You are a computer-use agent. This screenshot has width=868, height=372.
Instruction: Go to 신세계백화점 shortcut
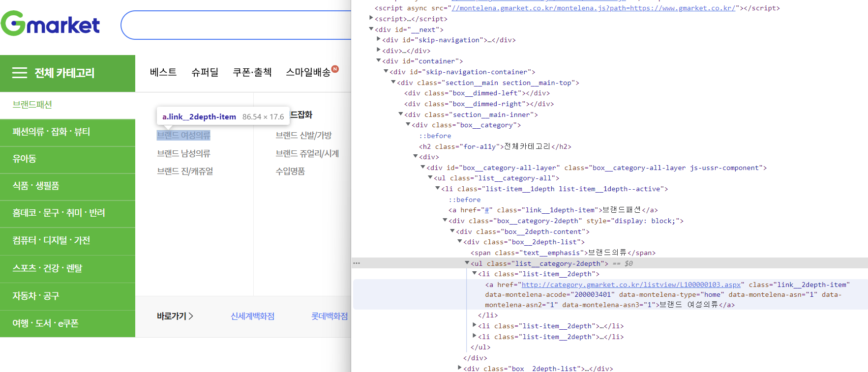(252, 316)
